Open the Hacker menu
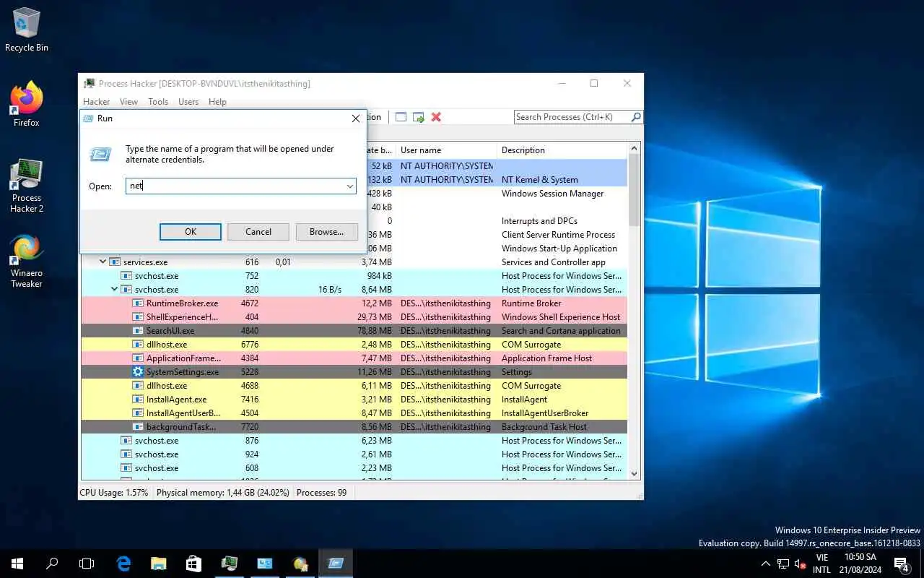 (97, 102)
